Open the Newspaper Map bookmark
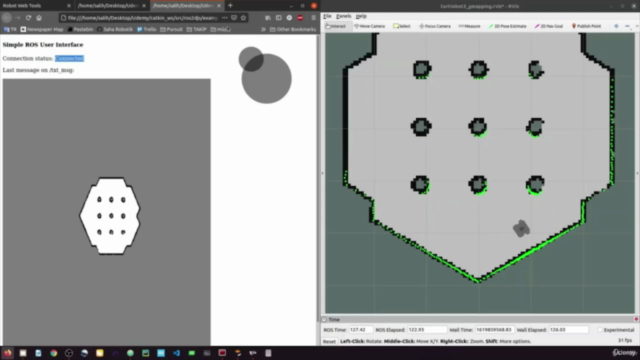 (42, 29)
